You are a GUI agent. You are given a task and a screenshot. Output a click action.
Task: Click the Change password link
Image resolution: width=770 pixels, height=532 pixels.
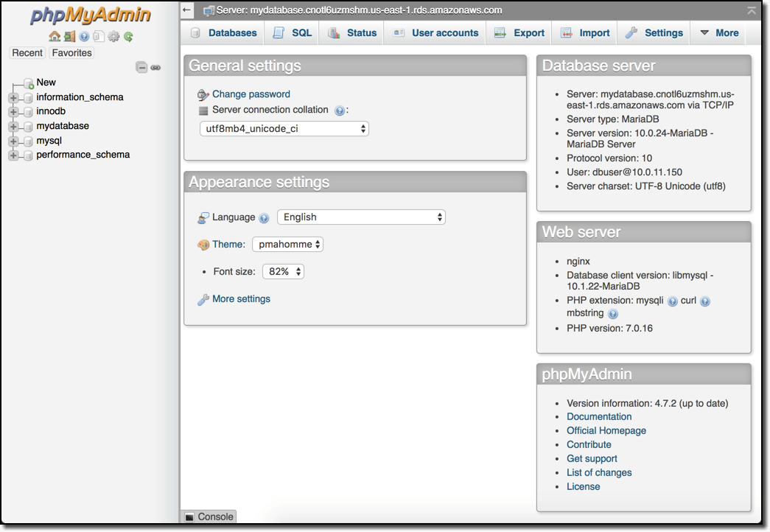coord(251,94)
